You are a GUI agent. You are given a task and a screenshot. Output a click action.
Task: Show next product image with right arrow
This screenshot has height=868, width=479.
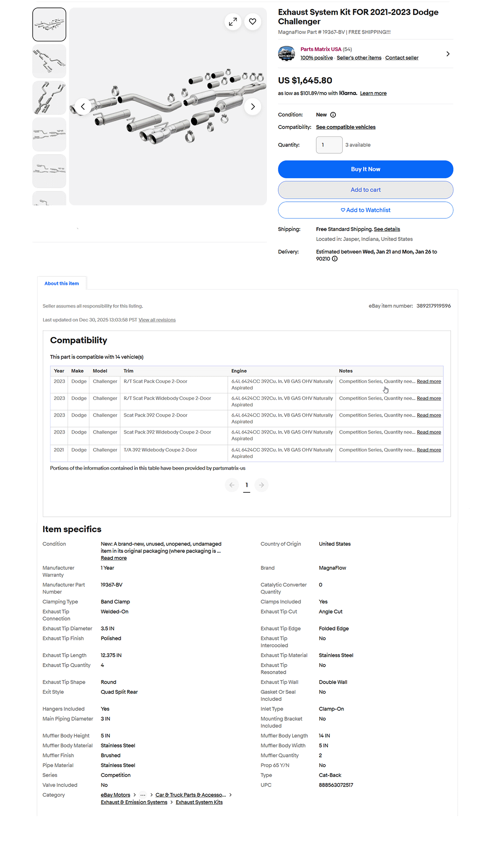point(253,107)
